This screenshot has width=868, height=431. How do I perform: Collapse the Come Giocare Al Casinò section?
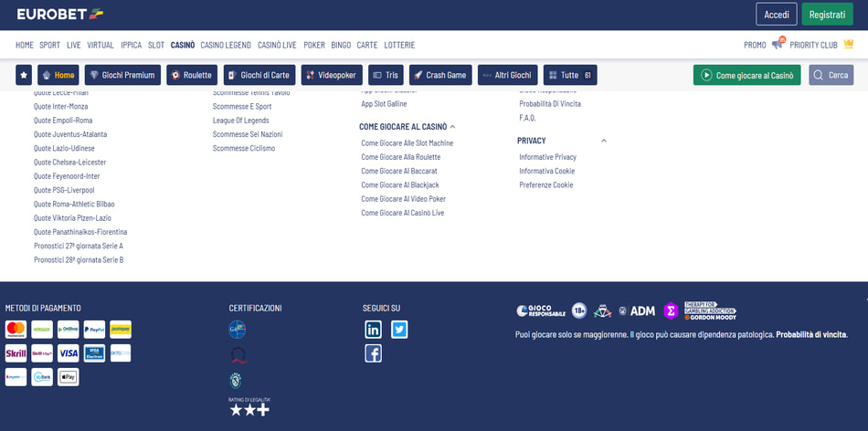point(453,127)
